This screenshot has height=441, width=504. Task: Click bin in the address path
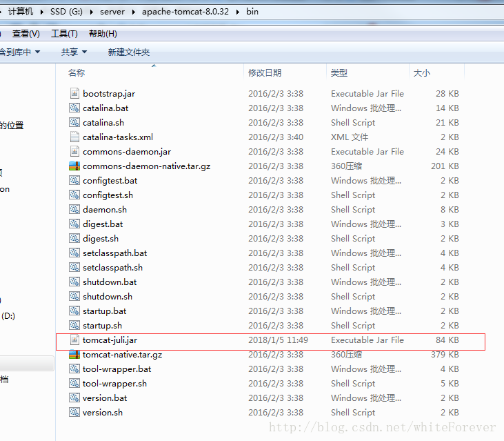click(x=252, y=12)
